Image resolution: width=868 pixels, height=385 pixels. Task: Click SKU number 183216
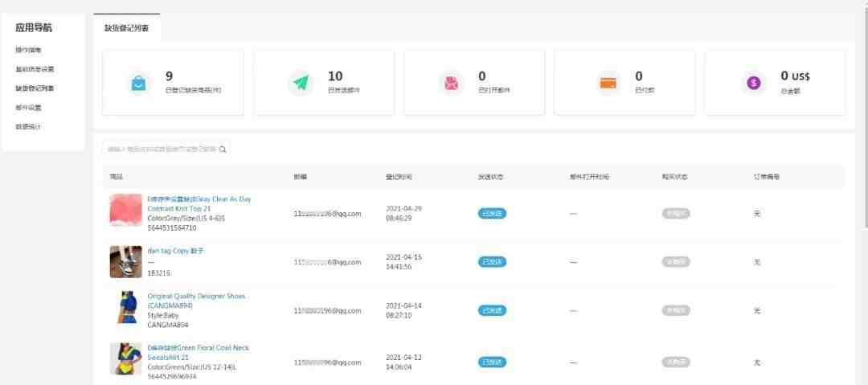159,273
